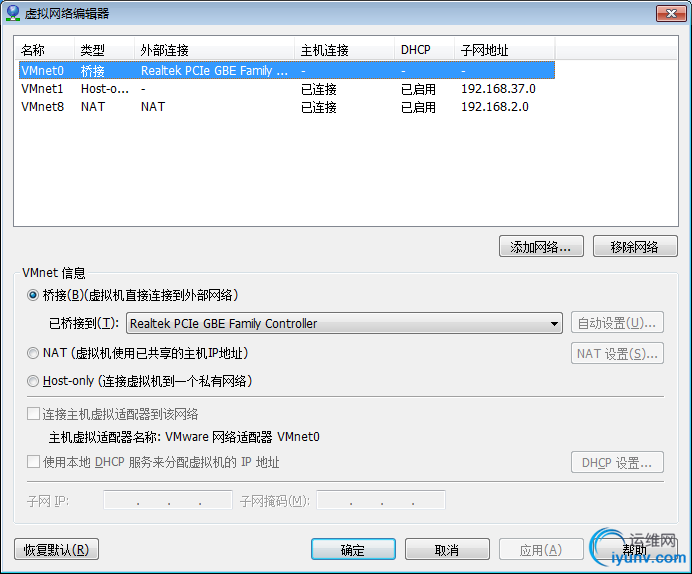Click the Host-o... type cell
The height and width of the screenshot is (574, 692).
pyautogui.click(x=105, y=89)
